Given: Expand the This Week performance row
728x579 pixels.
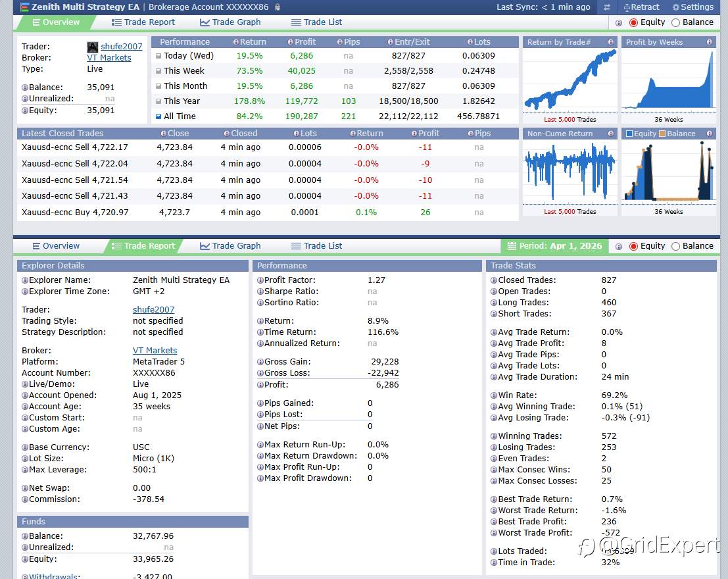Looking at the screenshot, I should [158, 71].
